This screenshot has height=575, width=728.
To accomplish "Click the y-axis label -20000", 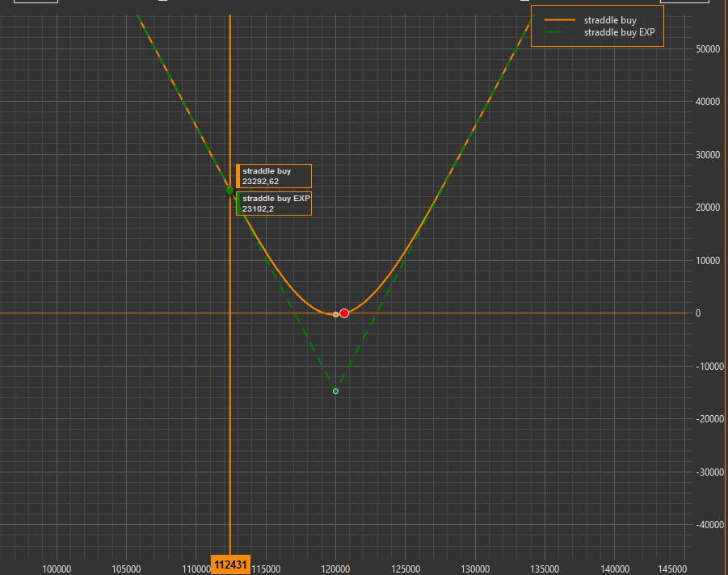I will (x=709, y=419).
